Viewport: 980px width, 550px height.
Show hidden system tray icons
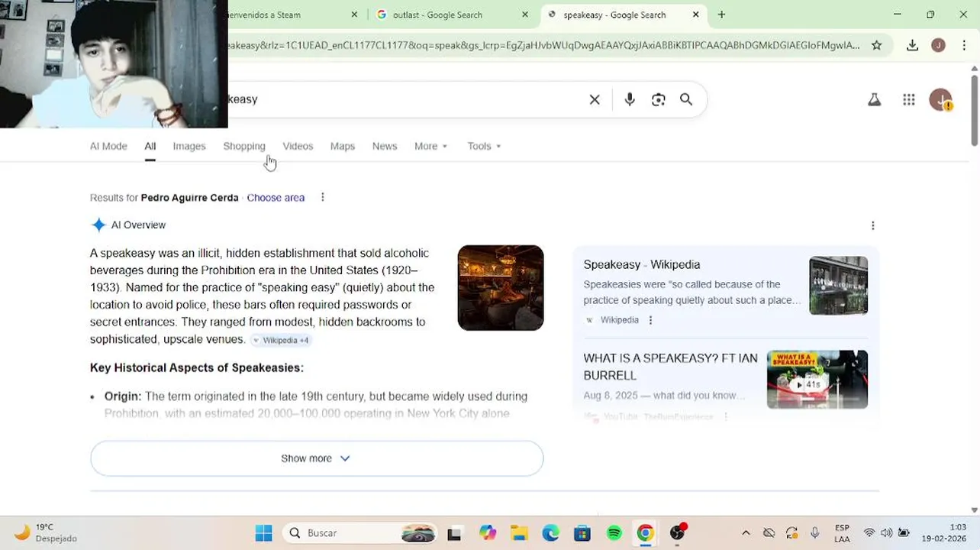click(x=746, y=533)
